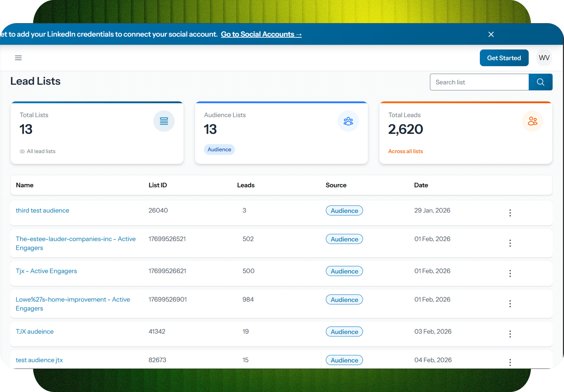Follow the Go to Social Accounts link
The image size is (564, 392).
pos(261,34)
